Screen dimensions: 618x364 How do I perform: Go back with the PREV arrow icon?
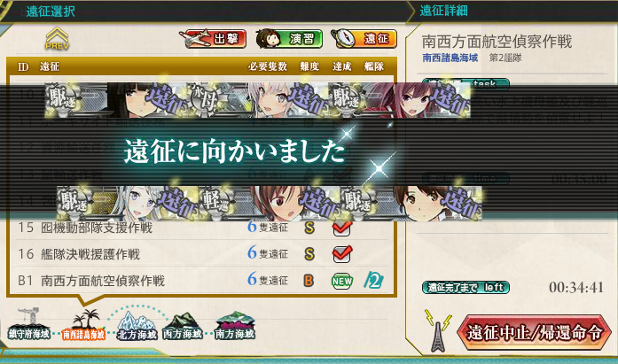57,38
